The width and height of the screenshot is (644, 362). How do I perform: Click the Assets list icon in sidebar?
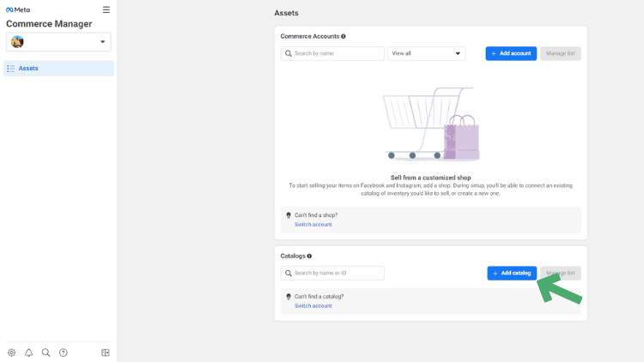pyautogui.click(x=10, y=69)
